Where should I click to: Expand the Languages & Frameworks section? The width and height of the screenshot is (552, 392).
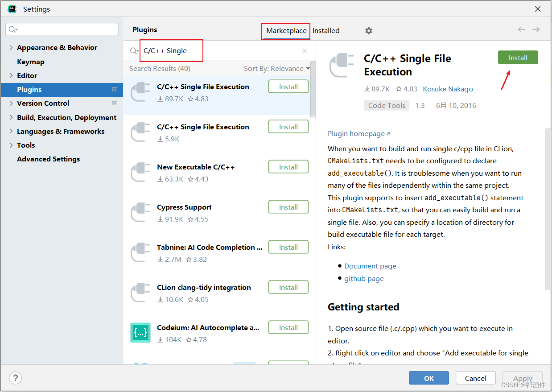(x=11, y=131)
